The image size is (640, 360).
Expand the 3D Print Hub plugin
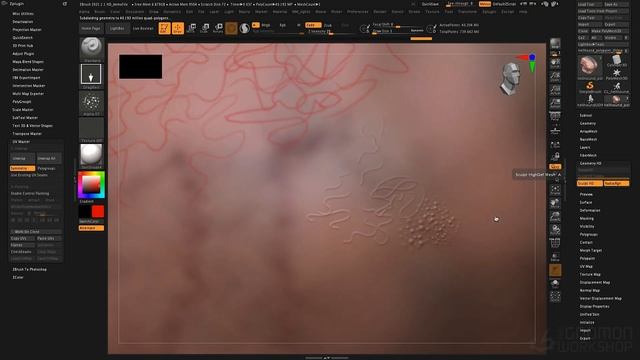pos(22,46)
